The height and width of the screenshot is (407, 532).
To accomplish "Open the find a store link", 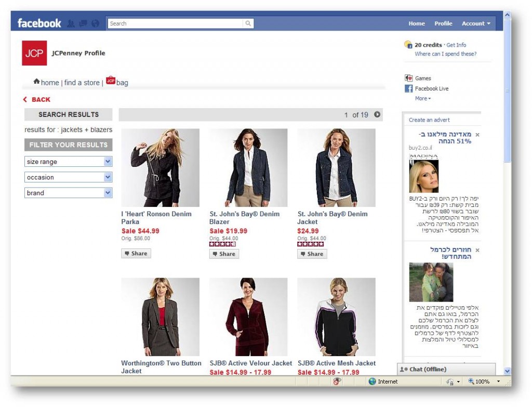I will 82,83.
